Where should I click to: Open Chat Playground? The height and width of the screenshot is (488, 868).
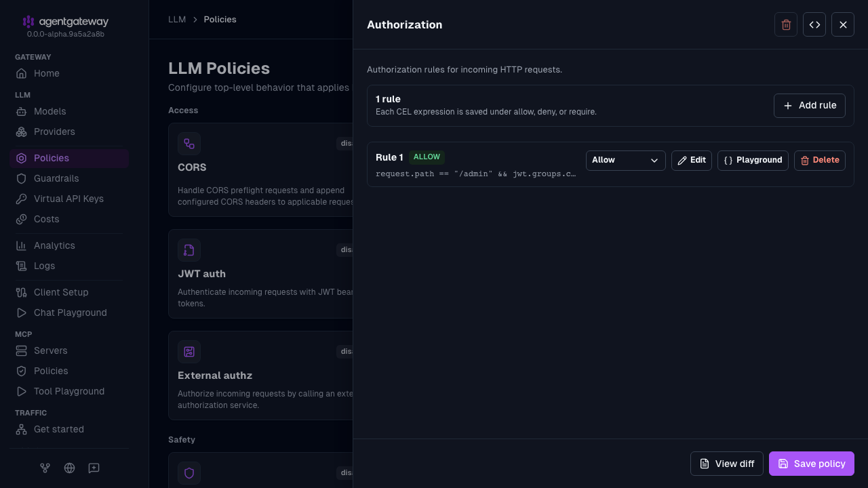69,312
